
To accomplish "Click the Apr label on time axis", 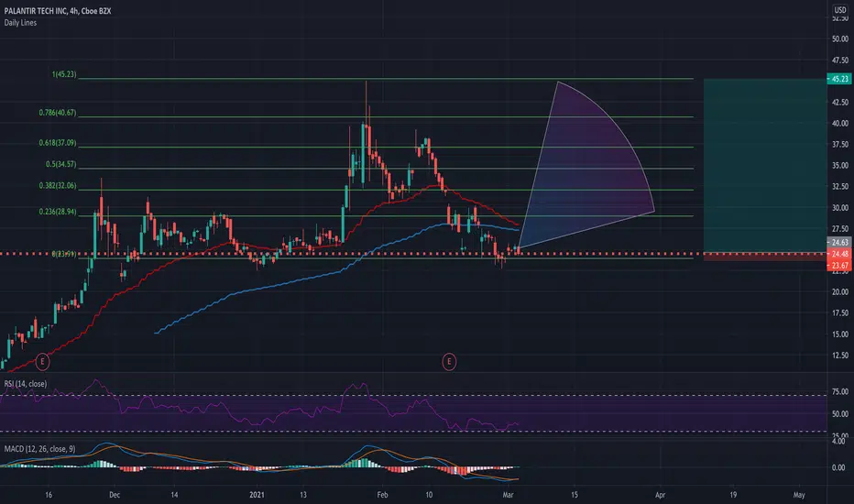I will point(660,495).
